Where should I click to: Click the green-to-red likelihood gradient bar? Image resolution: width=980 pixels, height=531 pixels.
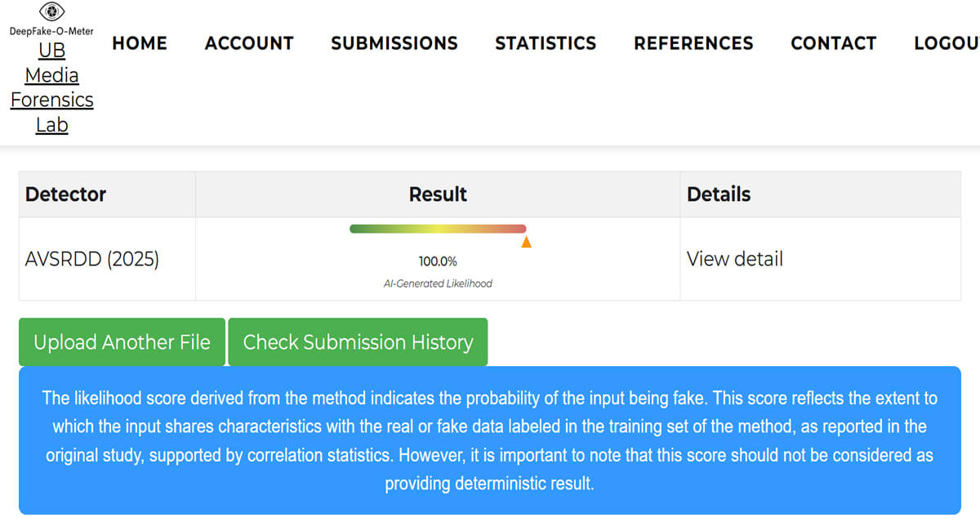tap(438, 229)
